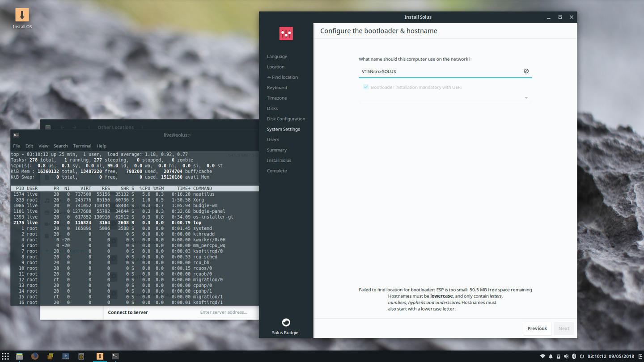Open the Install OS desktop icon

(22, 18)
